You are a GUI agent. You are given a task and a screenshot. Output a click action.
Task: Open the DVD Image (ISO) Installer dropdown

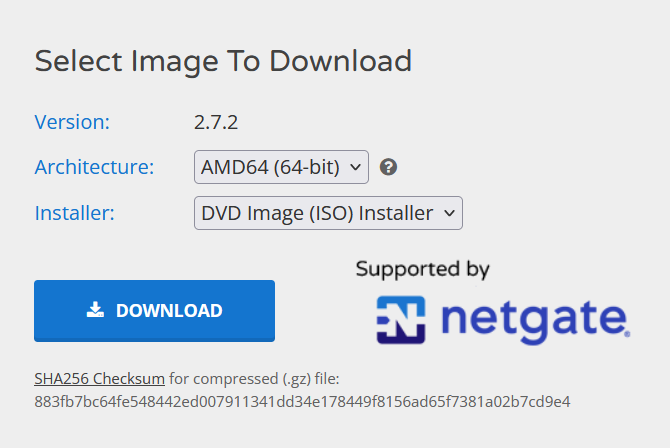tap(328, 213)
